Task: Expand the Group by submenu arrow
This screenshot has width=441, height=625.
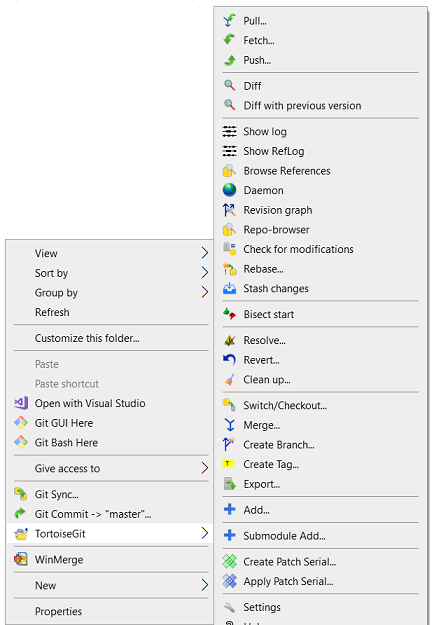Action: [205, 292]
